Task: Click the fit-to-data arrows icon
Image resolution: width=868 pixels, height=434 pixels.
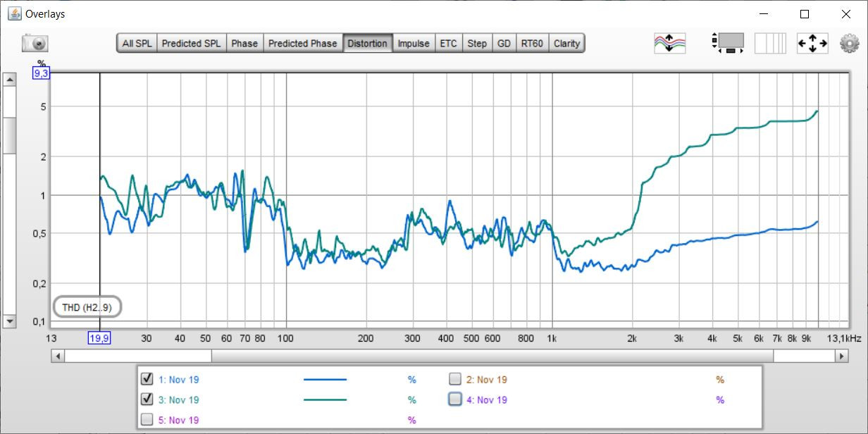Action: (x=812, y=44)
